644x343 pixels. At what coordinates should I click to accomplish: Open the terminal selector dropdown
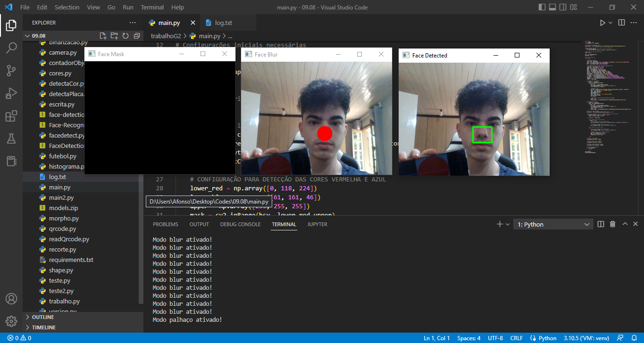pyautogui.click(x=586, y=224)
